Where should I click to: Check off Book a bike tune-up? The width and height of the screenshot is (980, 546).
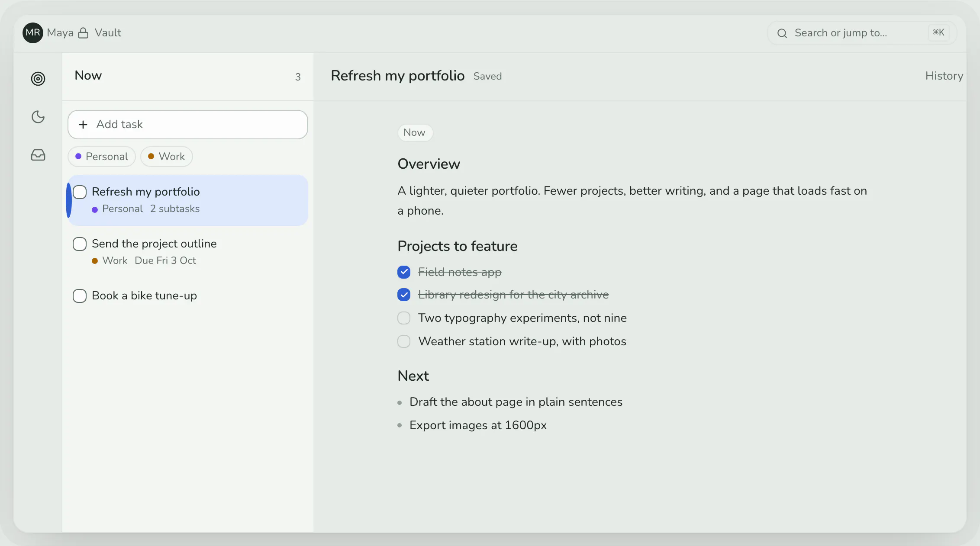pyautogui.click(x=80, y=296)
